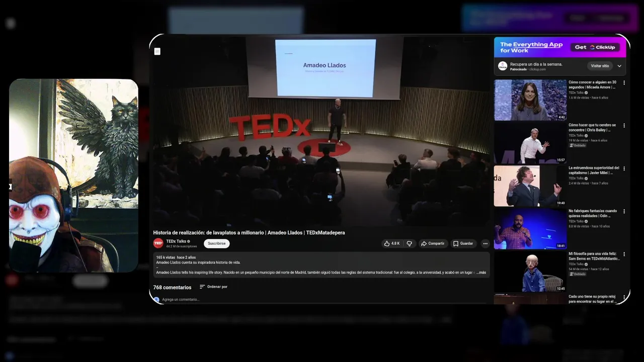Open title Cómo hacer que tu cerebro se concentre

593,127
